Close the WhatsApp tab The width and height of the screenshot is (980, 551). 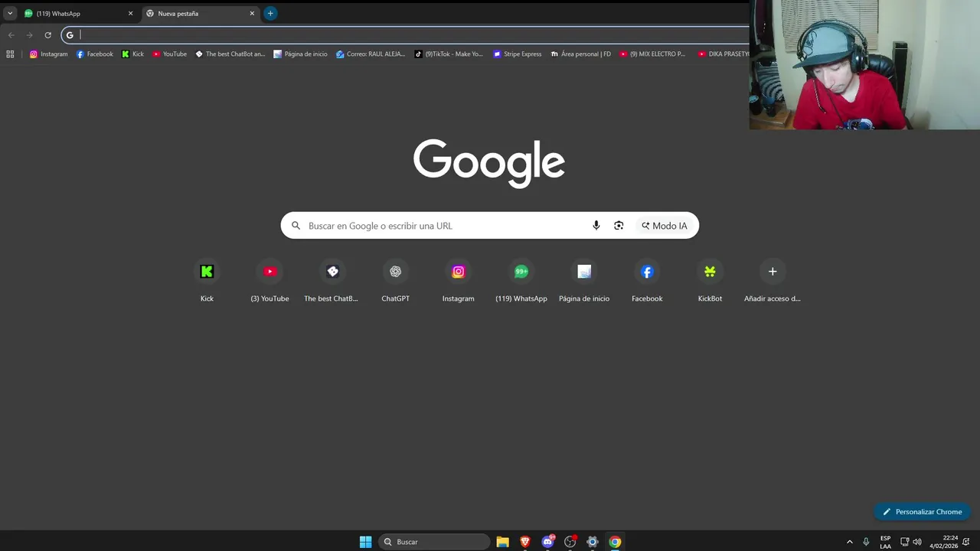(130, 13)
